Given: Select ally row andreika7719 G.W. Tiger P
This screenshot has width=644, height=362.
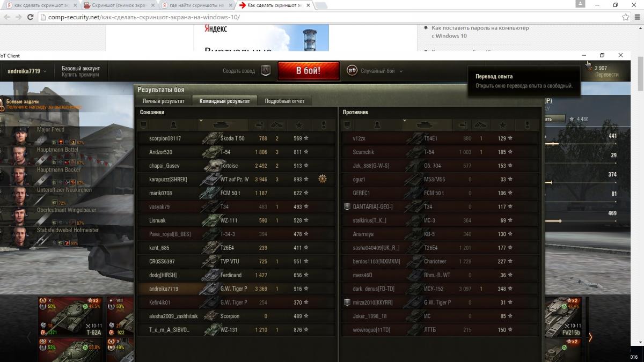Looking at the screenshot, I should tap(236, 289).
